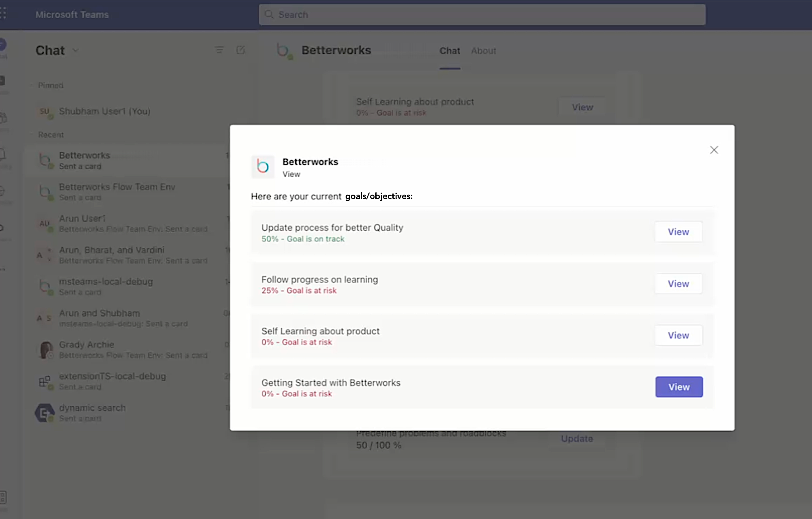Screen dimensions: 812x519
Task: Click the SU avatar for Shubham User1
Action: coord(44,111)
